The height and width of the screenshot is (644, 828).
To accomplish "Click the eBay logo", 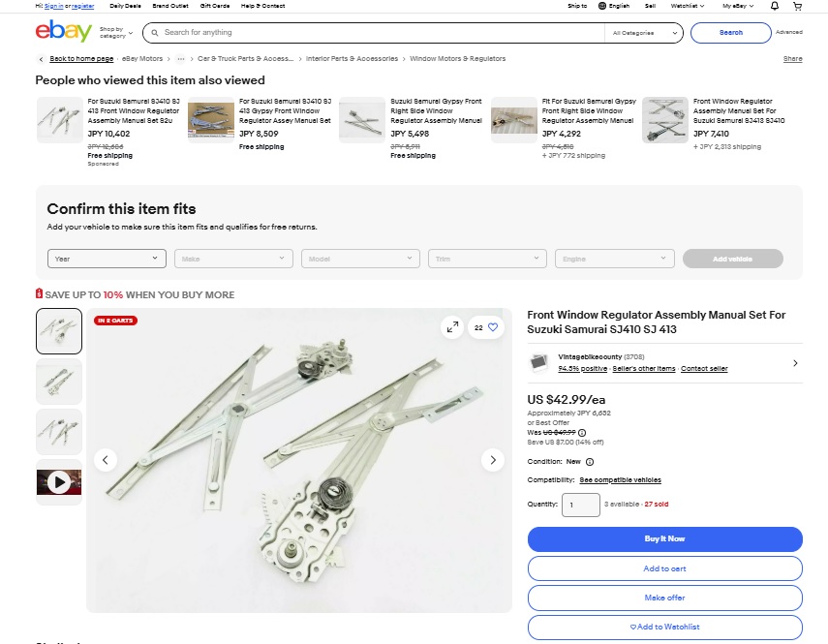I will [x=63, y=31].
